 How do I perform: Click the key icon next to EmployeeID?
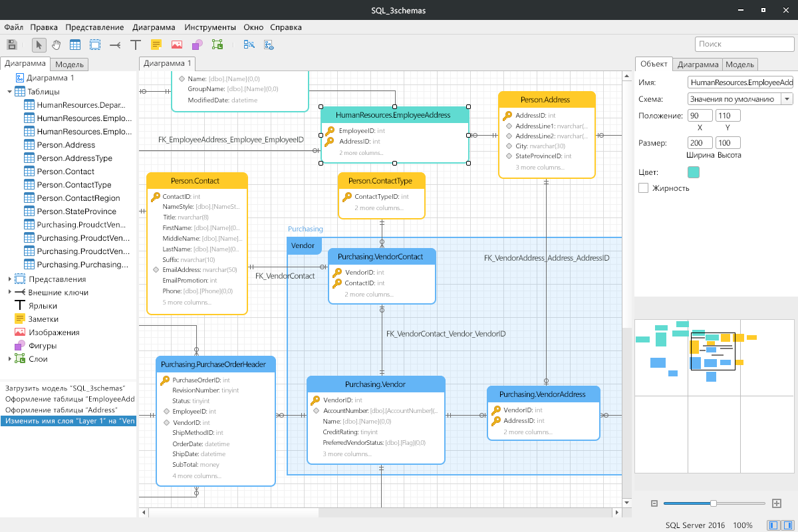pyautogui.click(x=329, y=131)
